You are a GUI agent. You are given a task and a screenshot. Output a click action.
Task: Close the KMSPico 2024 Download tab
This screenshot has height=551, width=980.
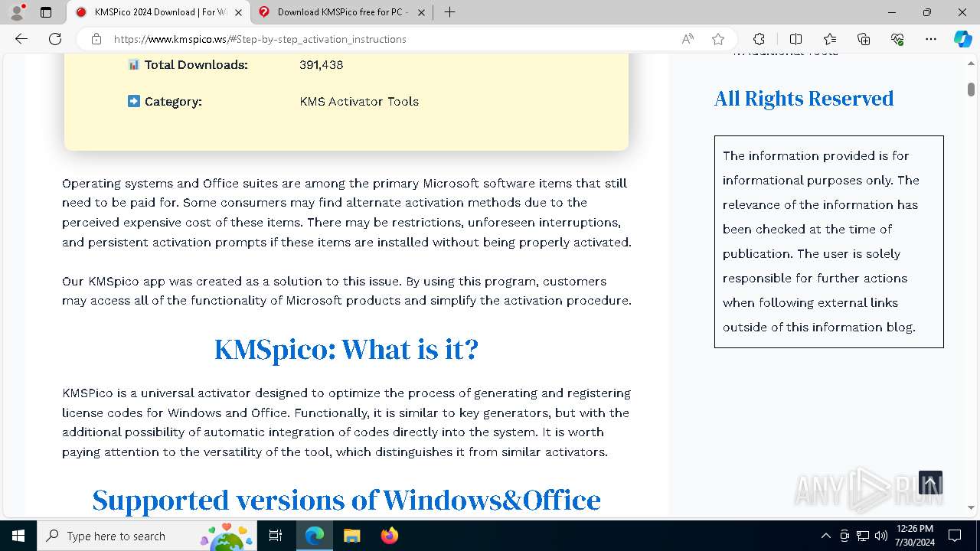[238, 12]
